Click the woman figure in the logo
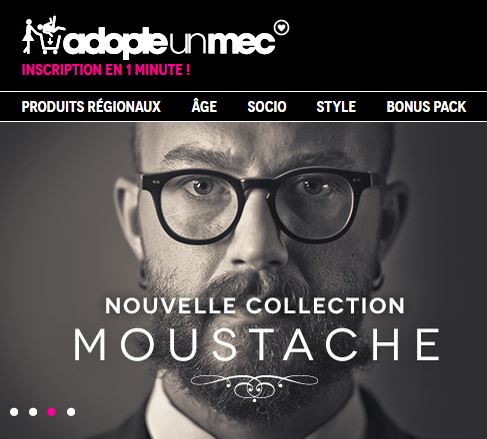This screenshot has width=487, height=439. point(28,36)
